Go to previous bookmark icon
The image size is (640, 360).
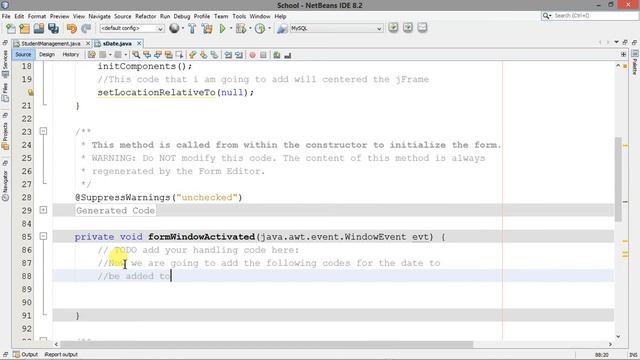click(x=192, y=55)
